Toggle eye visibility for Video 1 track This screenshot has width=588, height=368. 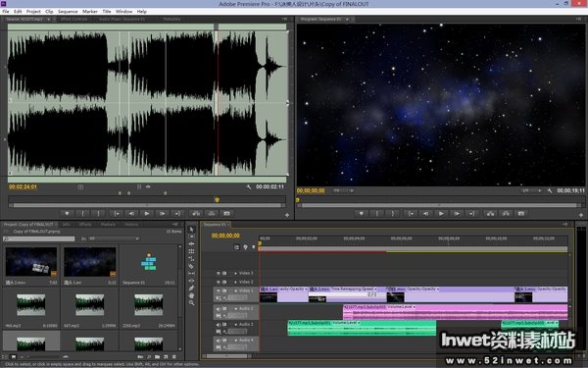tap(219, 290)
